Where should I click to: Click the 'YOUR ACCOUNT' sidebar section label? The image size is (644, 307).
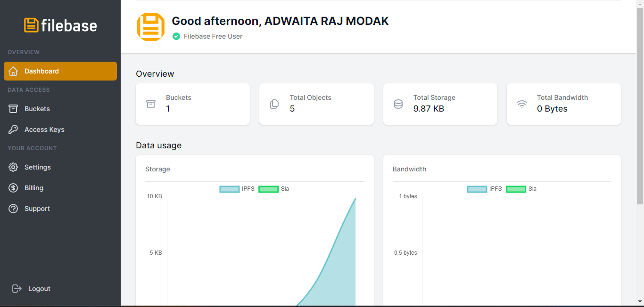click(32, 148)
